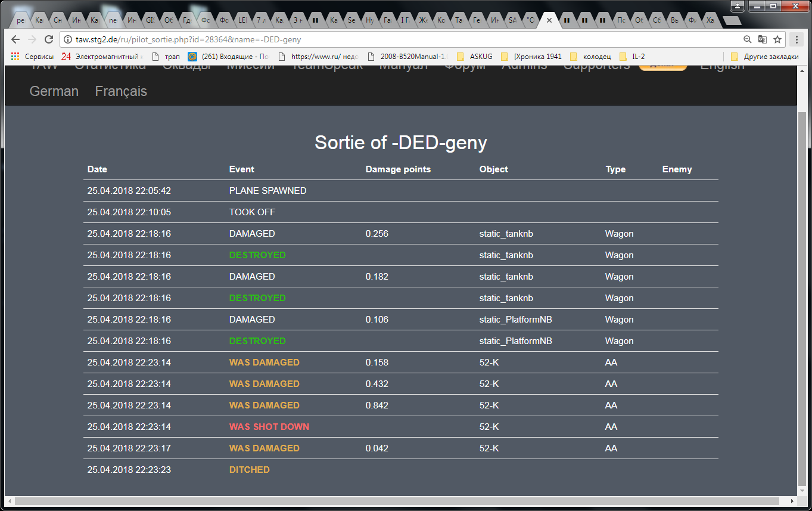812x511 pixels.
Task: Open the zoom magnifier icon in address bar
Action: [x=747, y=39]
